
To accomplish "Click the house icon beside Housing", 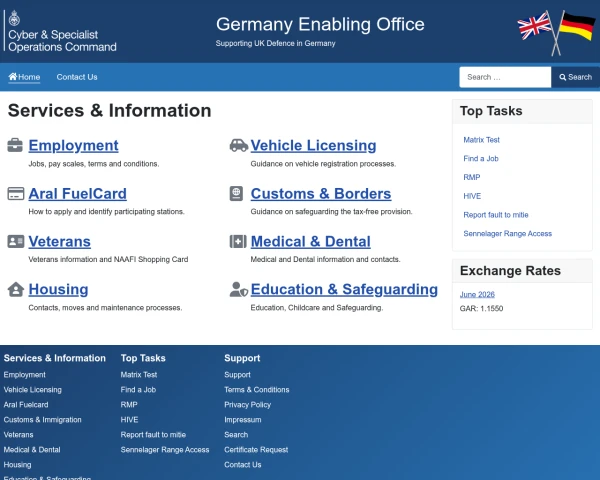I will [x=16, y=289].
